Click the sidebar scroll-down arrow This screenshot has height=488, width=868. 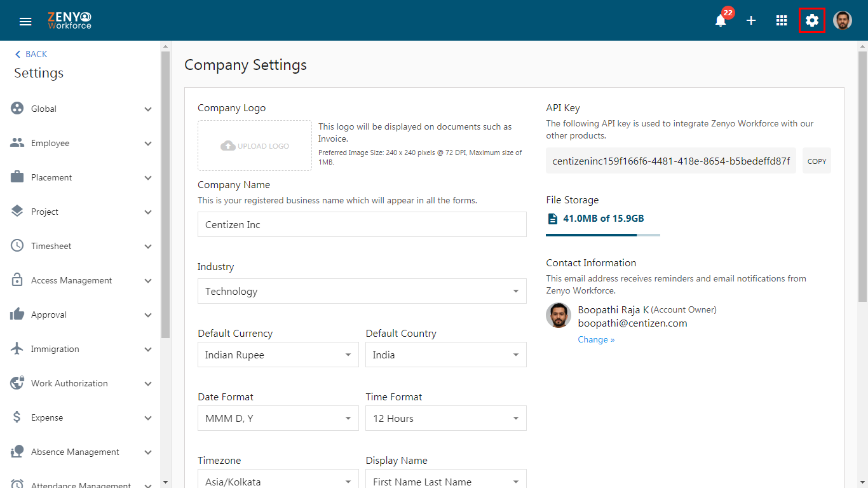166,482
